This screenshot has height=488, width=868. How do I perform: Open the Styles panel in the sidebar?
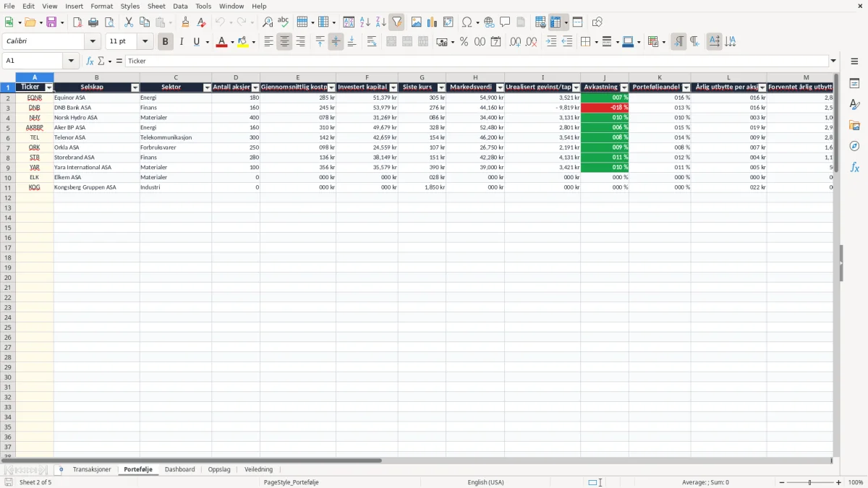(854, 105)
